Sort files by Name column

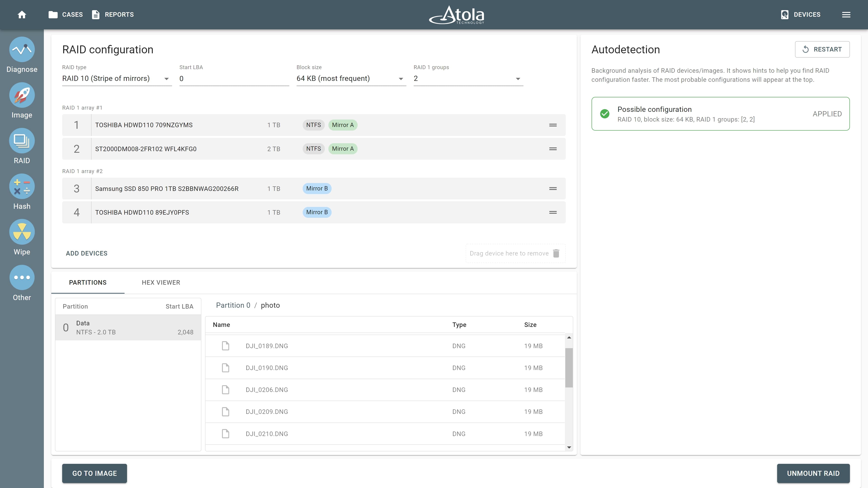[x=221, y=325]
